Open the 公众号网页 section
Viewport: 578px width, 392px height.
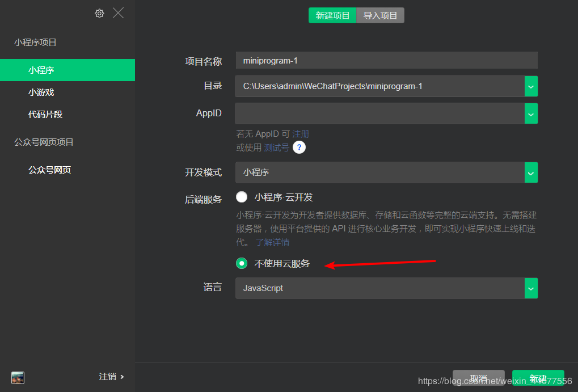point(50,169)
